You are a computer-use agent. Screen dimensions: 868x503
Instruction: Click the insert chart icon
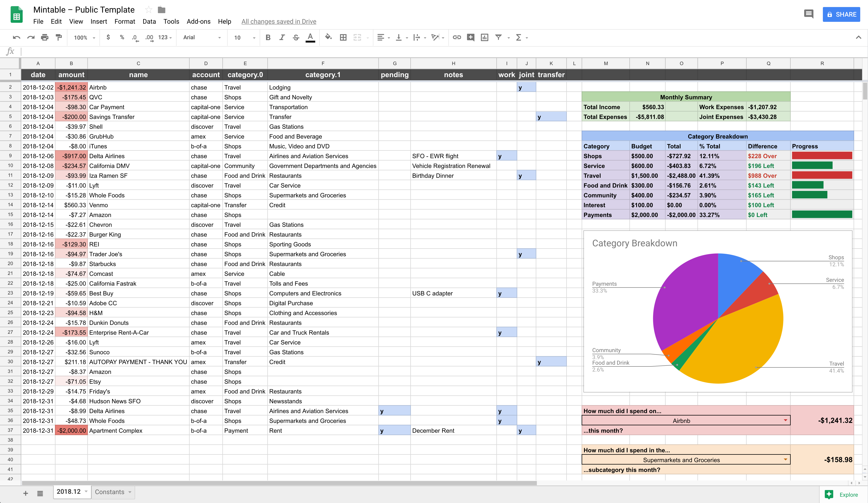(484, 37)
